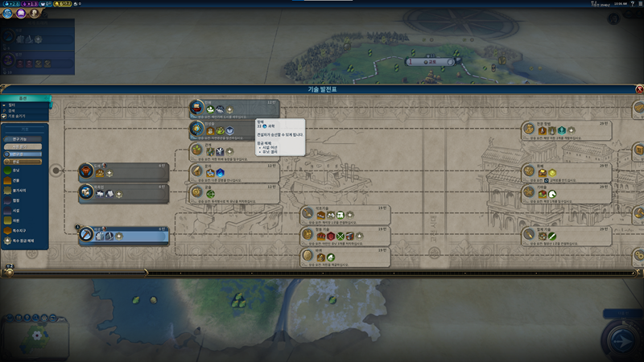Select the Iron Working (철제 기술) sword icon
This screenshot has height=362, width=644.
coord(529,234)
